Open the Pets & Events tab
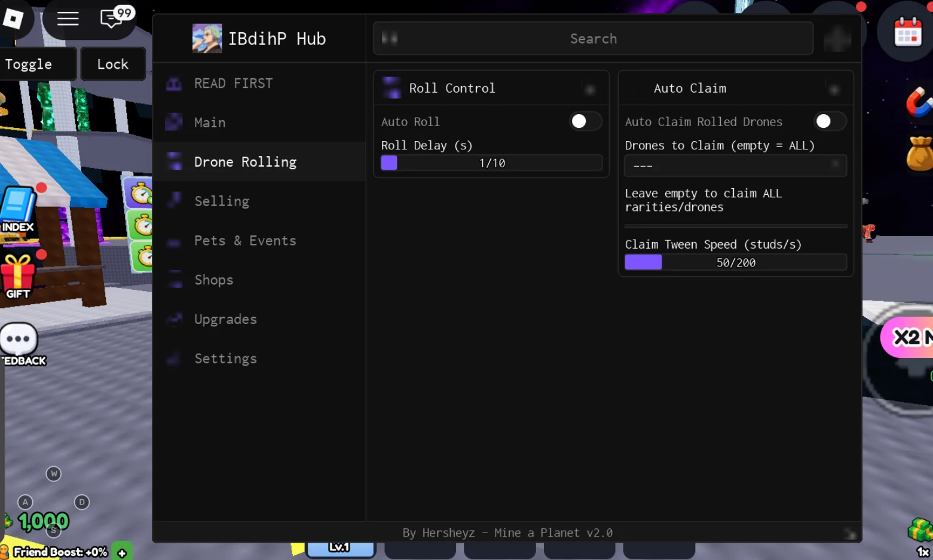 point(259,240)
